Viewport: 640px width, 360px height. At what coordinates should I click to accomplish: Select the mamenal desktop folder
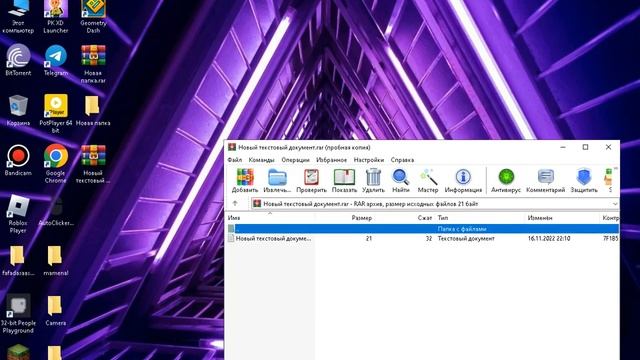coord(56,260)
